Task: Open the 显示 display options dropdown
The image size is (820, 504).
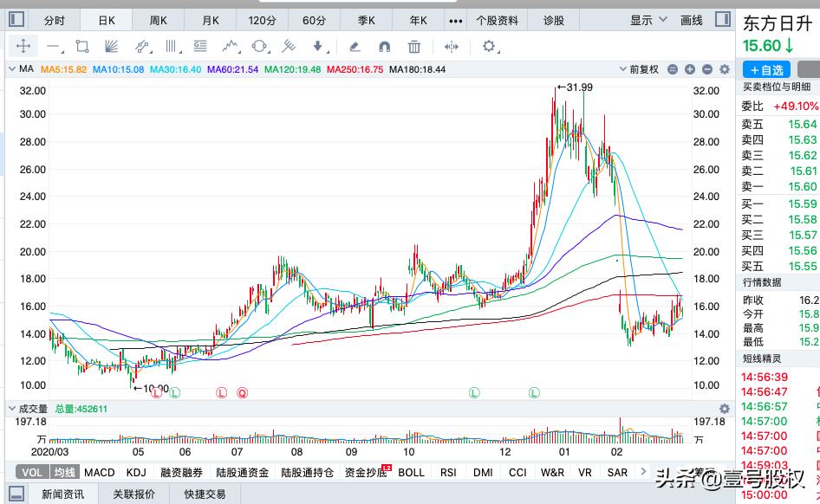Action: (646, 18)
